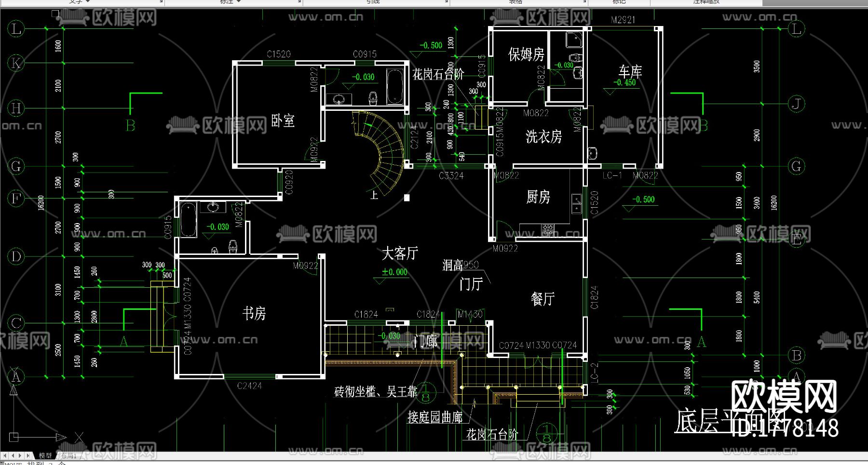Select the M2921 garage door label
Image resolution: width=868 pixels, height=465 pixels.
pyautogui.click(x=623, y=20)
